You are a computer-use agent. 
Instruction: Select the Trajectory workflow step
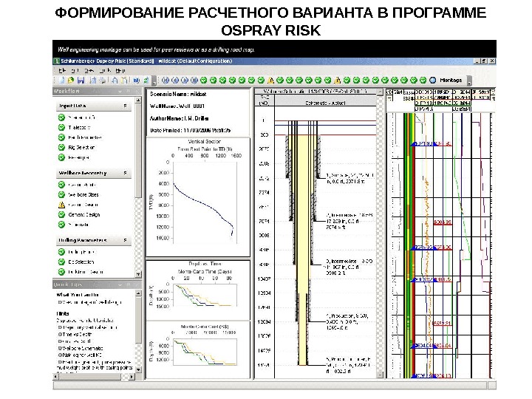pyautogui.click(x=79, y=128)
